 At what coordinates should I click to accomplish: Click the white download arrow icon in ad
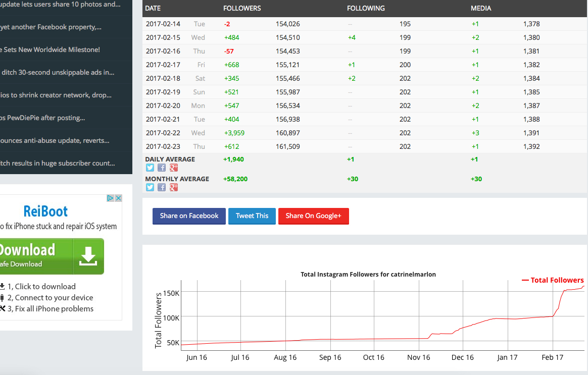[88, 256]
